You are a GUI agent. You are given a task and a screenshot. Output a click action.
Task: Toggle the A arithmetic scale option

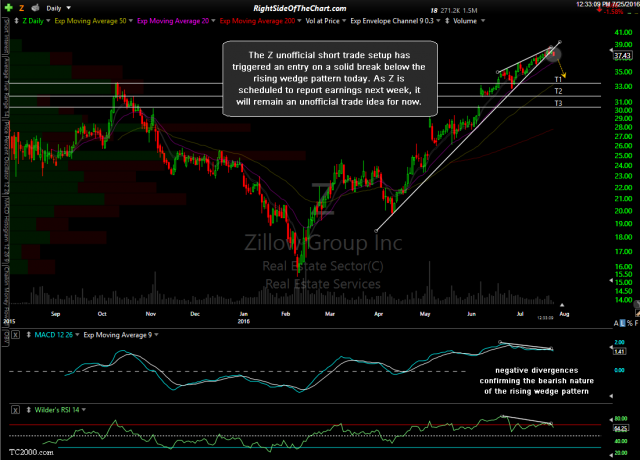[616, 323]
